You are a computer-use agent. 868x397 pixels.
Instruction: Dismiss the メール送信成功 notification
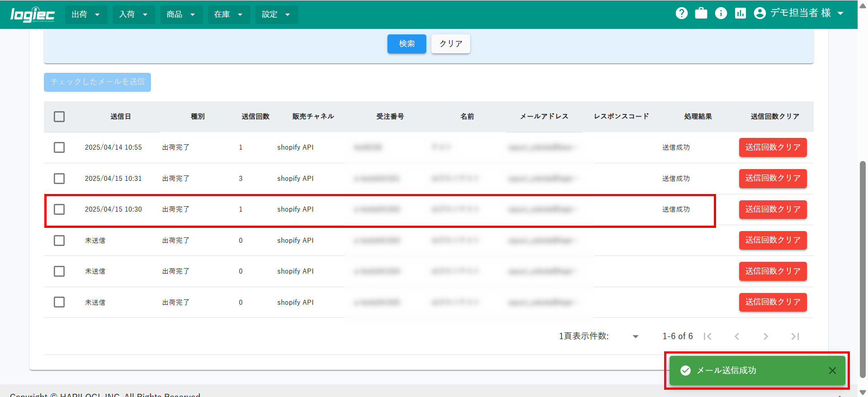(832, 370)
